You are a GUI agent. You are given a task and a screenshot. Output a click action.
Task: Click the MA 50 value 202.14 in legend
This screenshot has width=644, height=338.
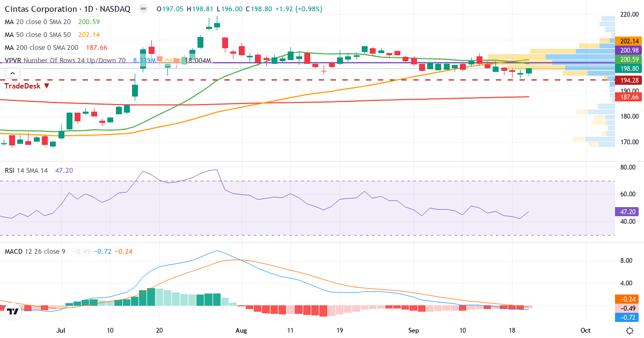point(89,35)
